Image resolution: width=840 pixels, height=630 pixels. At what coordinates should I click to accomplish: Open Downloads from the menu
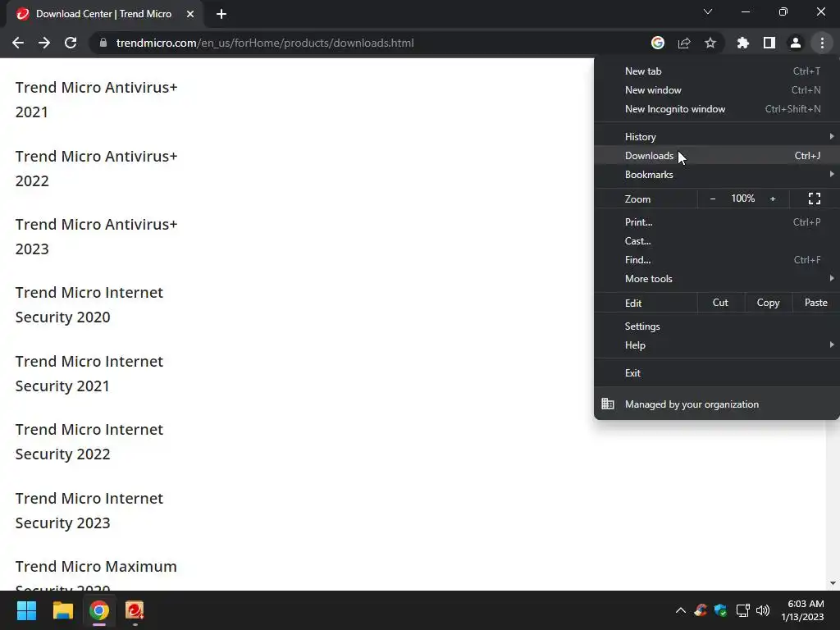coord(717,155)
